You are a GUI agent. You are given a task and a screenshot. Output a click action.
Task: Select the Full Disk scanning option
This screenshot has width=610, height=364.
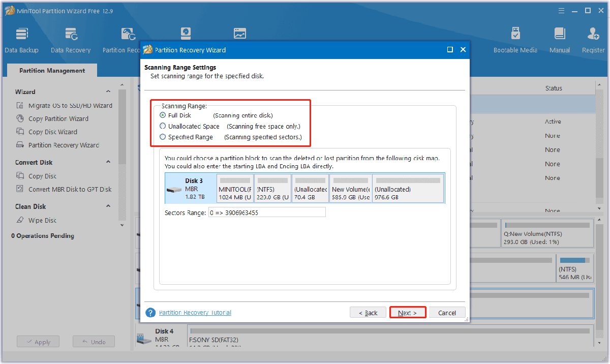coord(163,115)
